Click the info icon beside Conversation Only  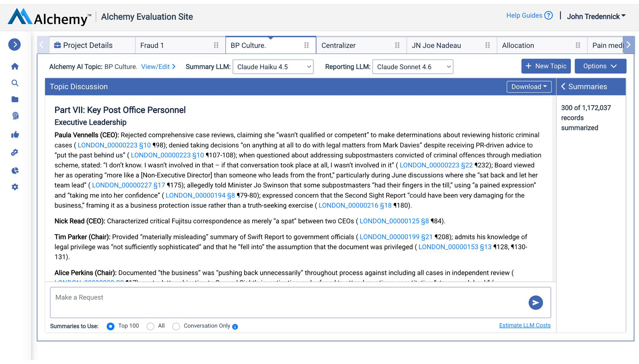pos(235,327)
